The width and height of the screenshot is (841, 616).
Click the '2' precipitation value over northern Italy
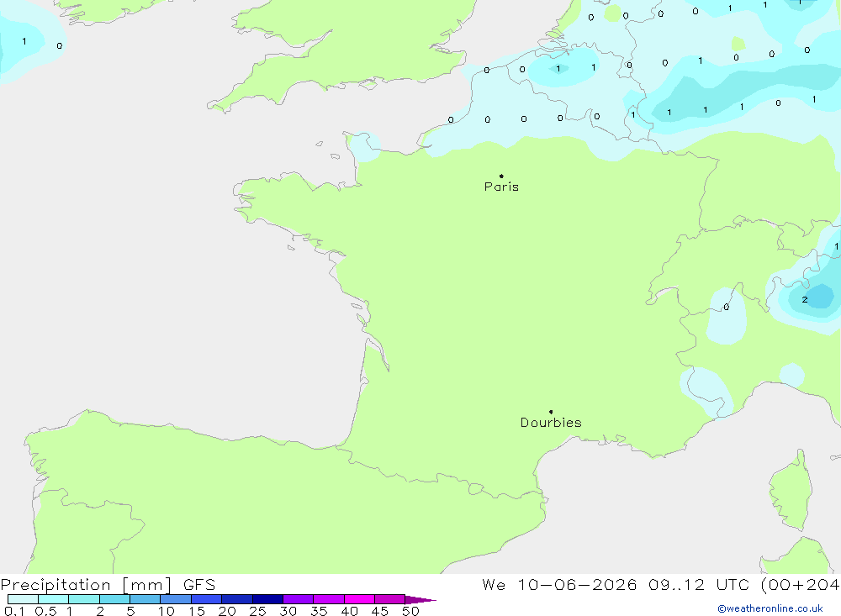point(805,300)
